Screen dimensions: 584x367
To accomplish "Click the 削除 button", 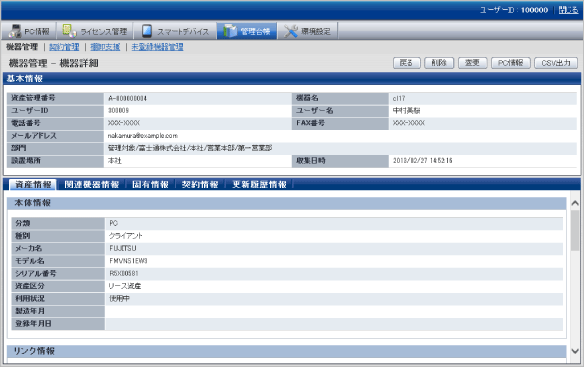I will pyautogui.click(x=439, y=63).
